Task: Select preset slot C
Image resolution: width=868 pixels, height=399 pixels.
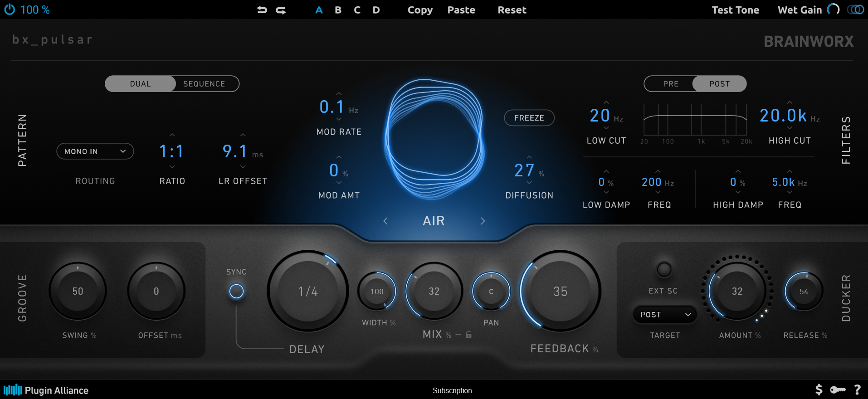Action: 357,10
